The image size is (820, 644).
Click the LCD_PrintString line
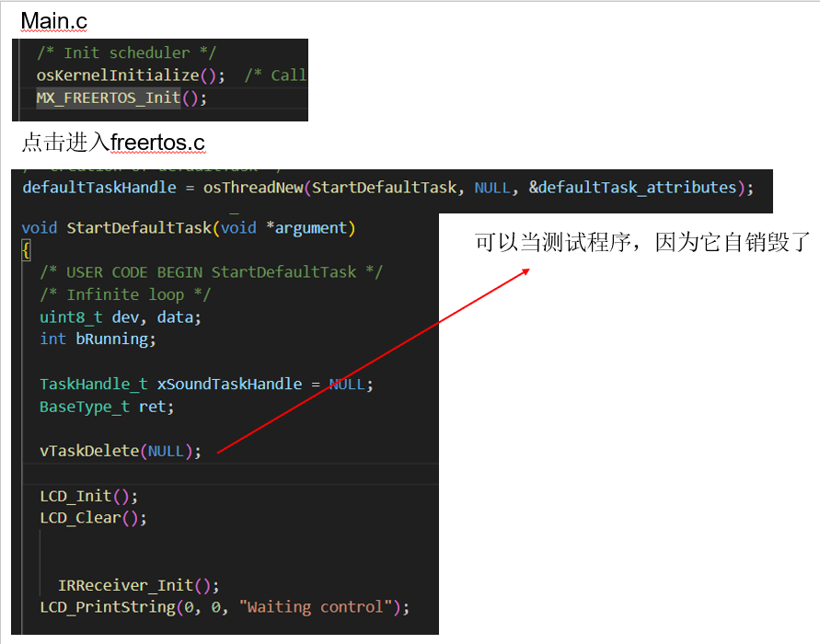point(225,607)
